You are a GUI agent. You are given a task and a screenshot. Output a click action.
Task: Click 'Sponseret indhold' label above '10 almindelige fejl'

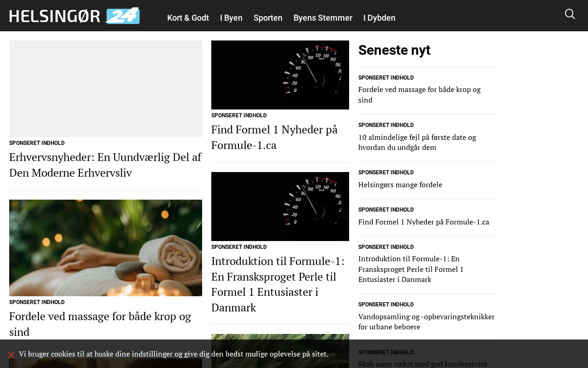click(x=386, y=125)
